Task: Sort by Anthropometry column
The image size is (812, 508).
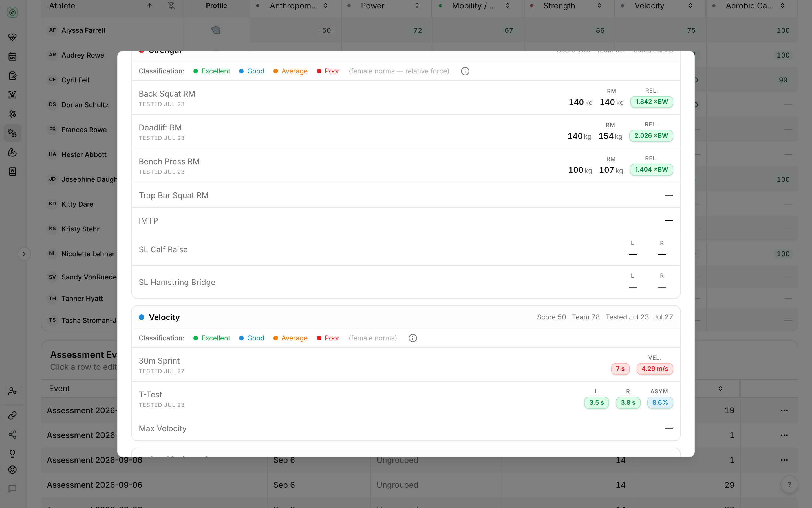Action: coord(325,6)
